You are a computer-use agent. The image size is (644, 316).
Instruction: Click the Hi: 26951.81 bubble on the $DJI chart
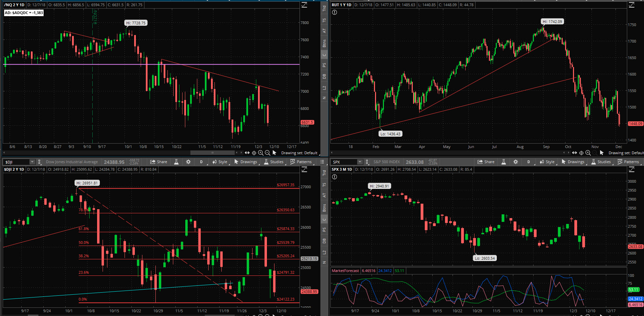87,183
